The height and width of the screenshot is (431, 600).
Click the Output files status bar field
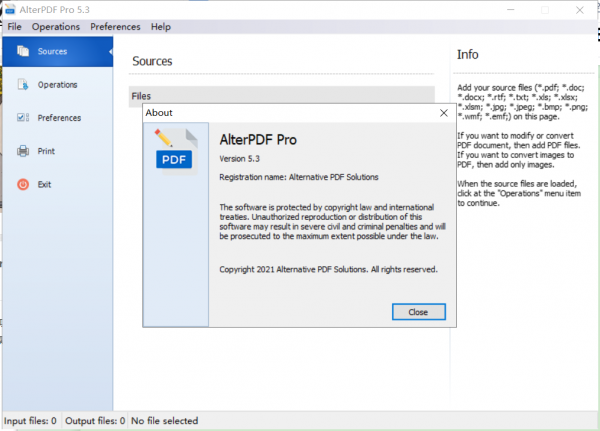(95, 421)
